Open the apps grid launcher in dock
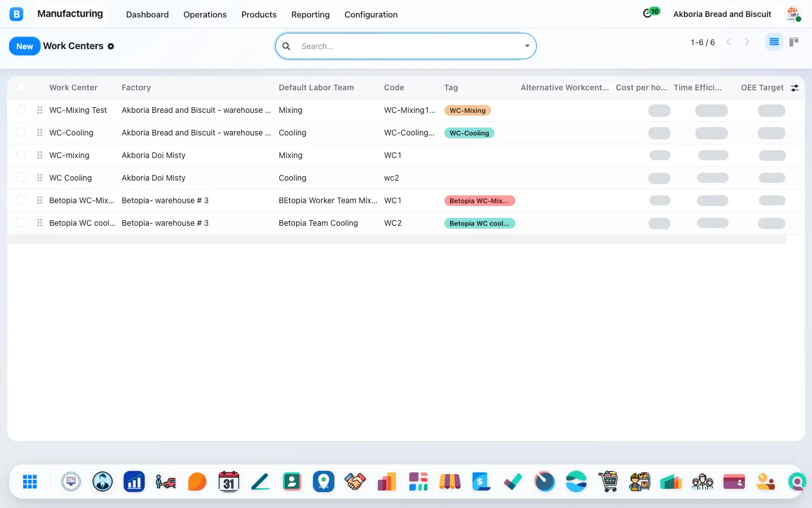The width and height of the screenshot is (812, 508). point(30,481)
